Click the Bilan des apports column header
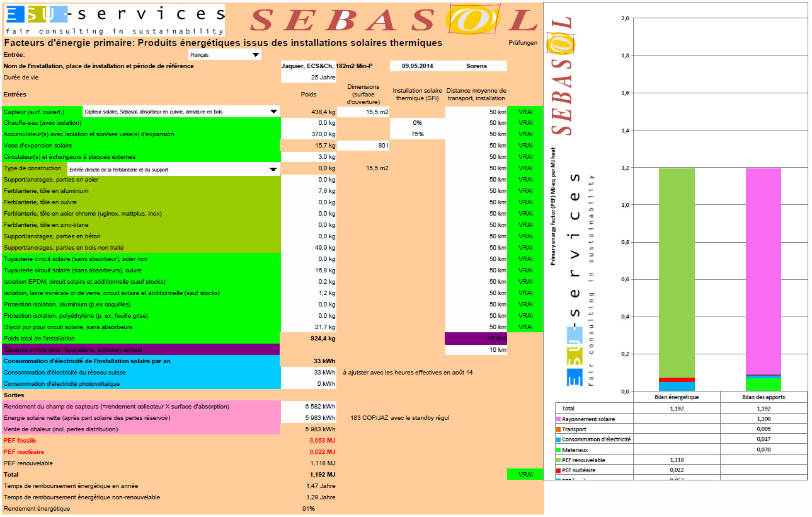This screenshot has height=517, width=812. pyautogui.click(x=763, y=397)
